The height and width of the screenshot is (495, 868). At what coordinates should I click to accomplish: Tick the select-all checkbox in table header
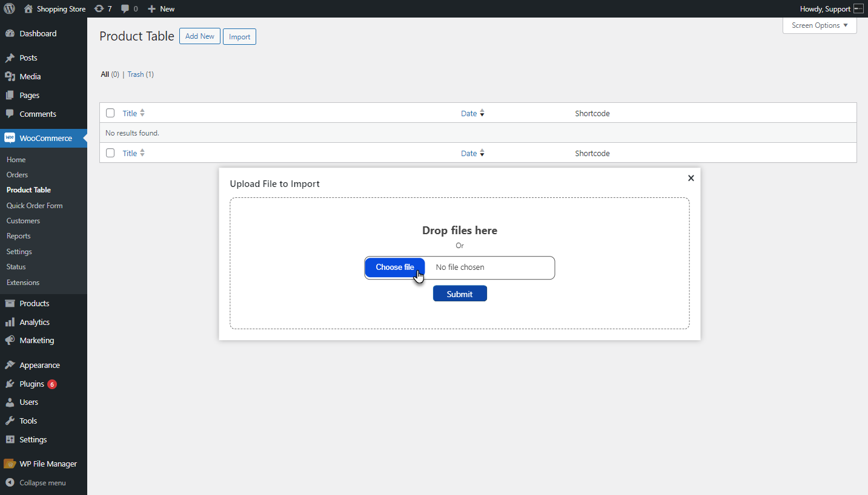pos(110,113)
